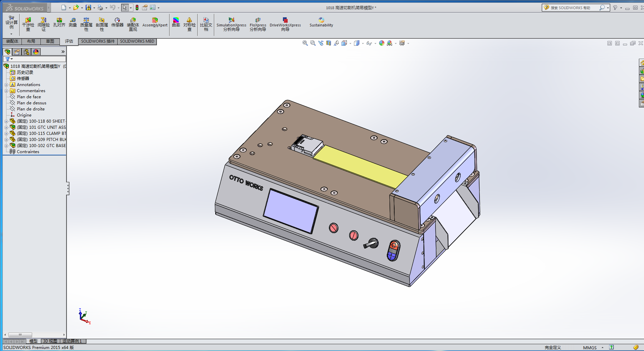
Task: Expand the 101 GTC UNIT ASS component
Action: coord(6,127)
